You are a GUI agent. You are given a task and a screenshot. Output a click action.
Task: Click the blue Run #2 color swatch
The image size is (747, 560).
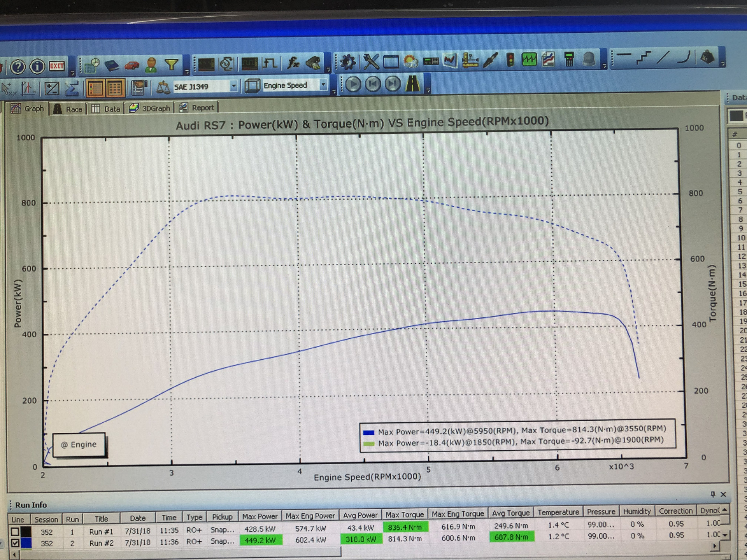tap(26, 543)
